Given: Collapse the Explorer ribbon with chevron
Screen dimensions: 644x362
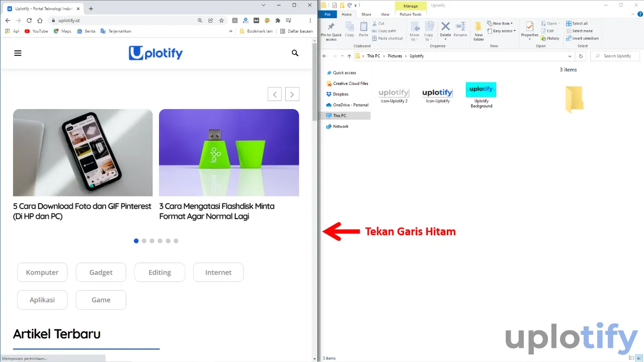Looking at the screenshot, I should [632, 14].
